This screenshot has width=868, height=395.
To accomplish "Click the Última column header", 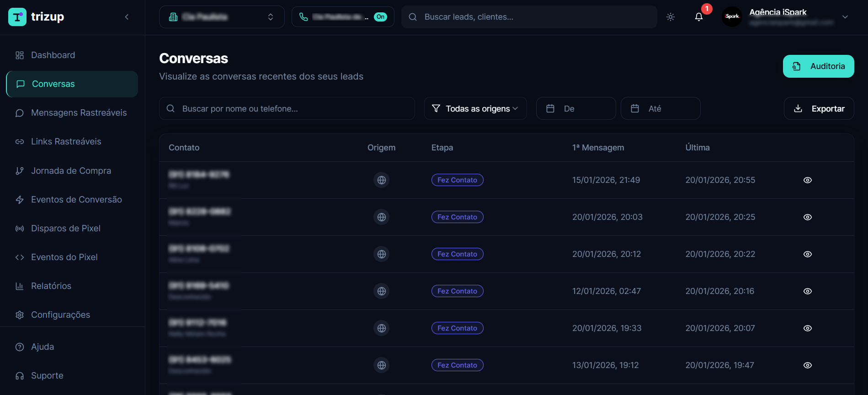I will [698, 148].
